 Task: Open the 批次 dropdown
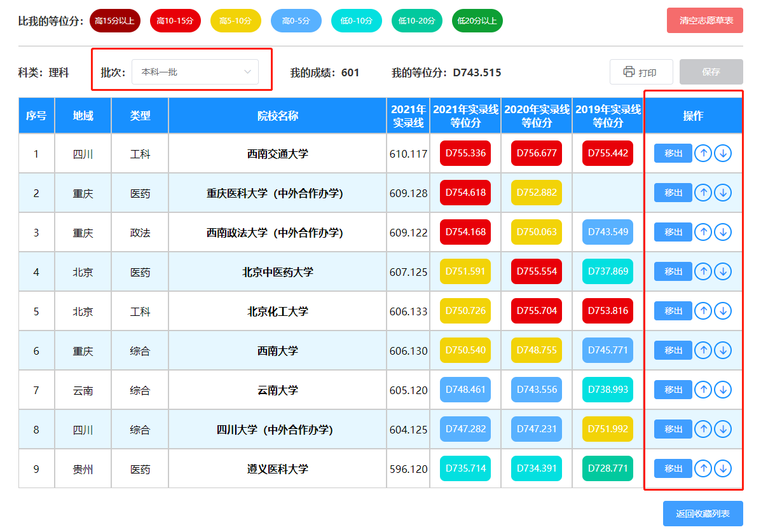[x=195, y=72]
